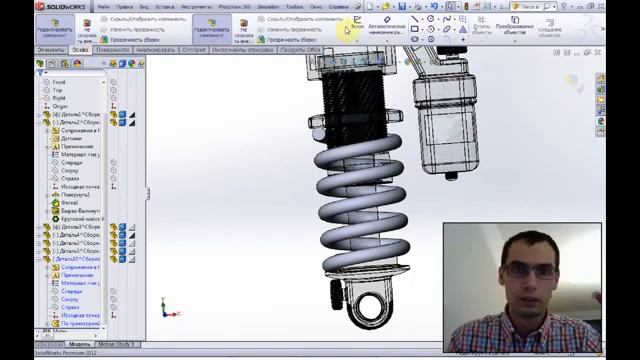This screenshot has height=360, width=640.
Task: Toggle display mode cube in the Деталь1 row
Action: (x=122, y=114)
